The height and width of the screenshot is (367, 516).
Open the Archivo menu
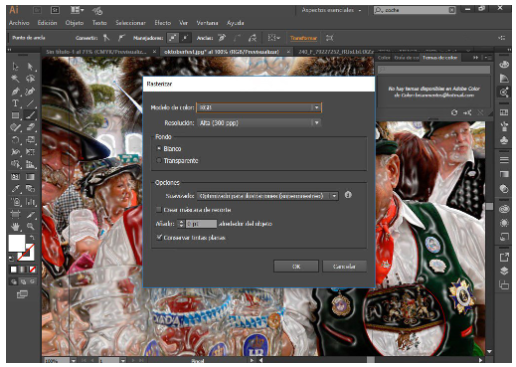19,23
